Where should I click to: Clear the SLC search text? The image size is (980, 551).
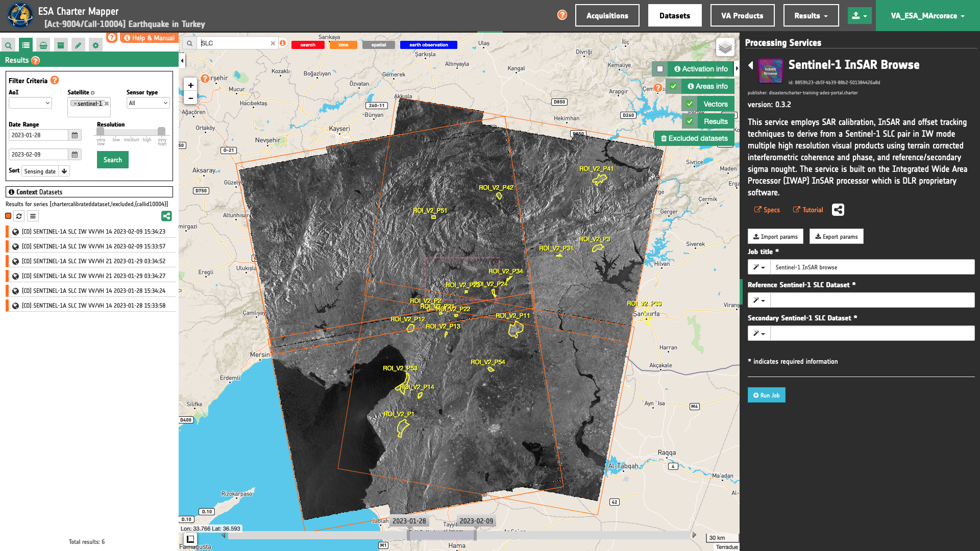tap(273, 43)
